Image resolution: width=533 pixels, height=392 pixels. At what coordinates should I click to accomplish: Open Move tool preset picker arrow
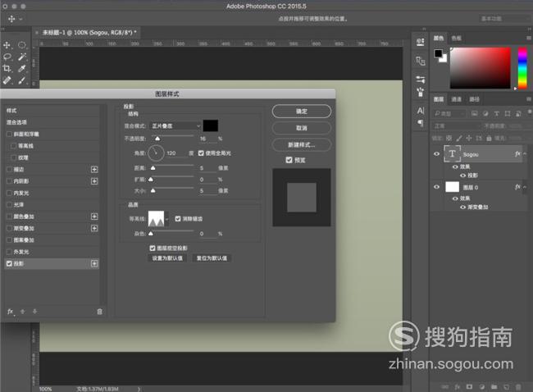pyautogui.click(x=20, y=19)
